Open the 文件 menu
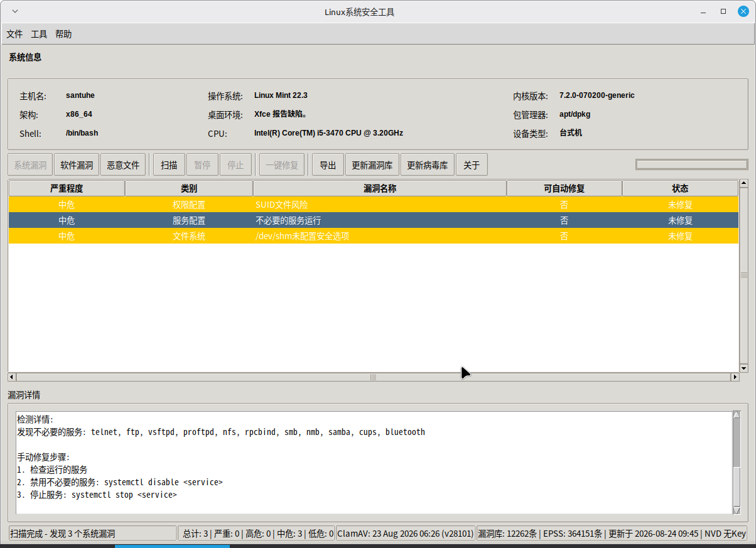 [14, 34]
